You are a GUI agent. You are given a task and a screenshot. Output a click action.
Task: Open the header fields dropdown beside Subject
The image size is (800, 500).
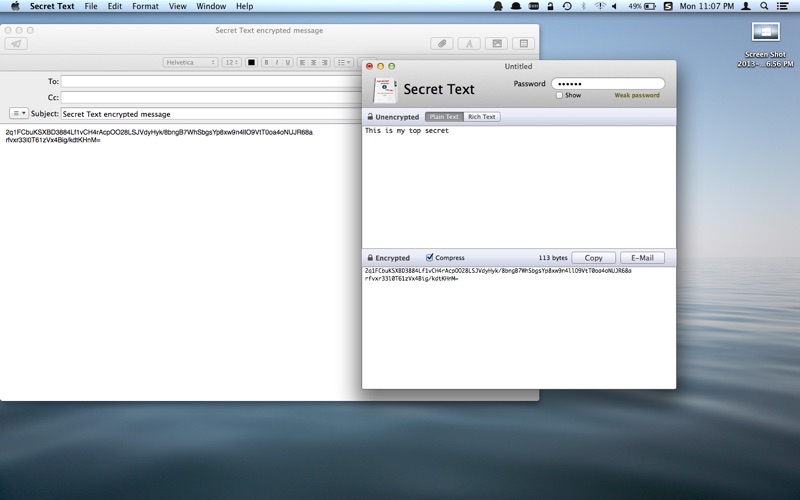(19, 113)
